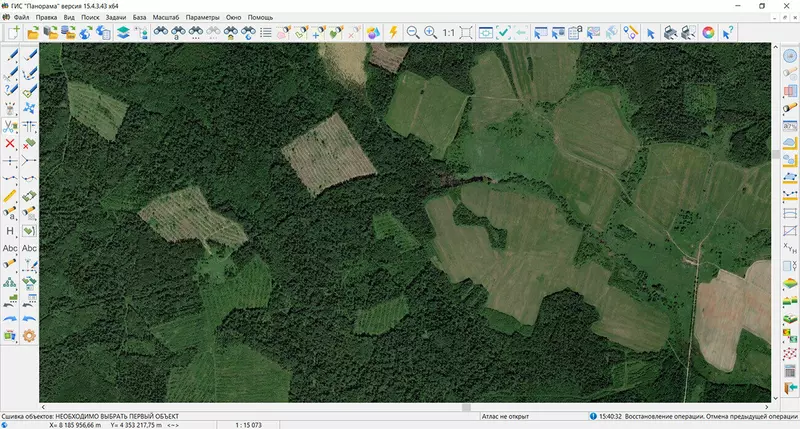This screenshot has width=800, height=429.
Task: Open the Файл menu
Action: click(x=21, y=18)
